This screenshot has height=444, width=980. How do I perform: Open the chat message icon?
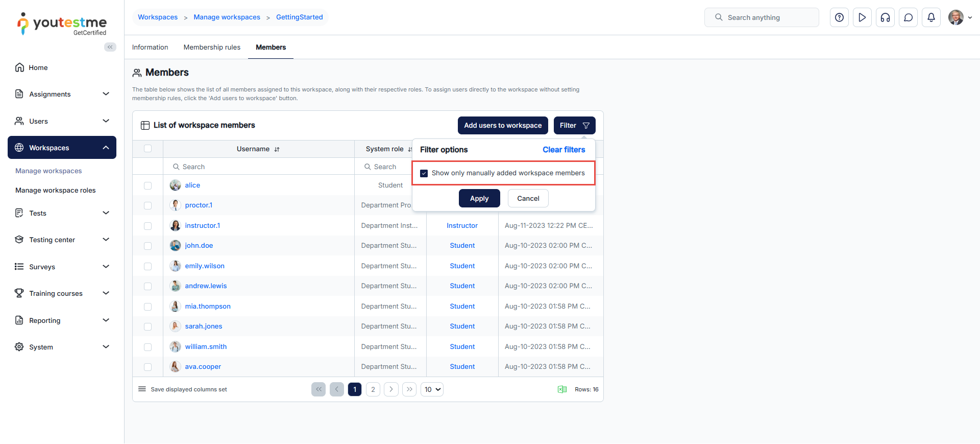(908, 17)
